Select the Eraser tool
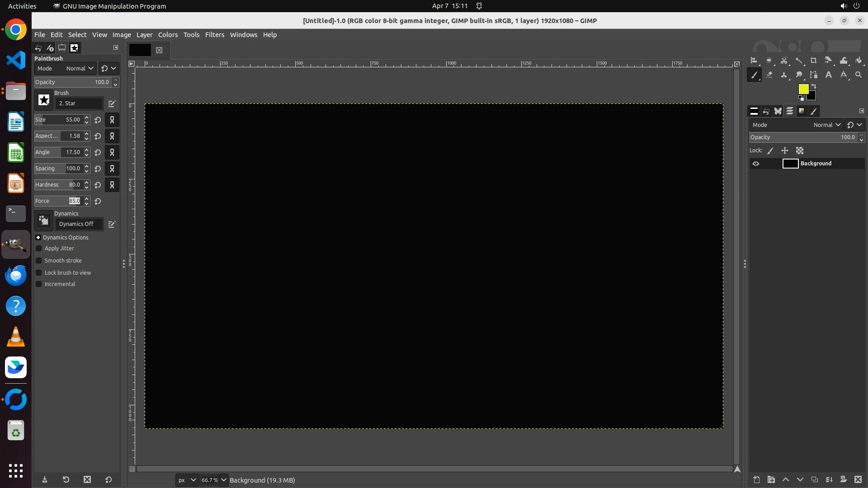This screenshot has height=488, width=868. click(x=769, y=75)
